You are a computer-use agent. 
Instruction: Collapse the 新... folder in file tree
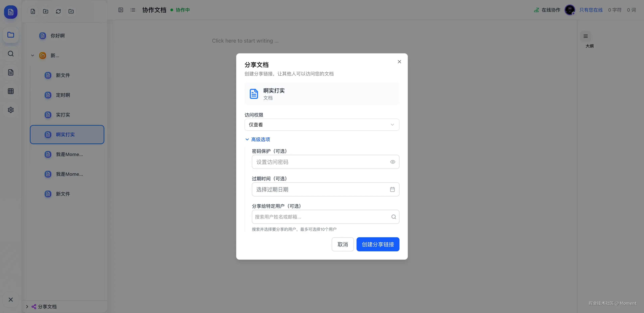(x=33, y=55)
